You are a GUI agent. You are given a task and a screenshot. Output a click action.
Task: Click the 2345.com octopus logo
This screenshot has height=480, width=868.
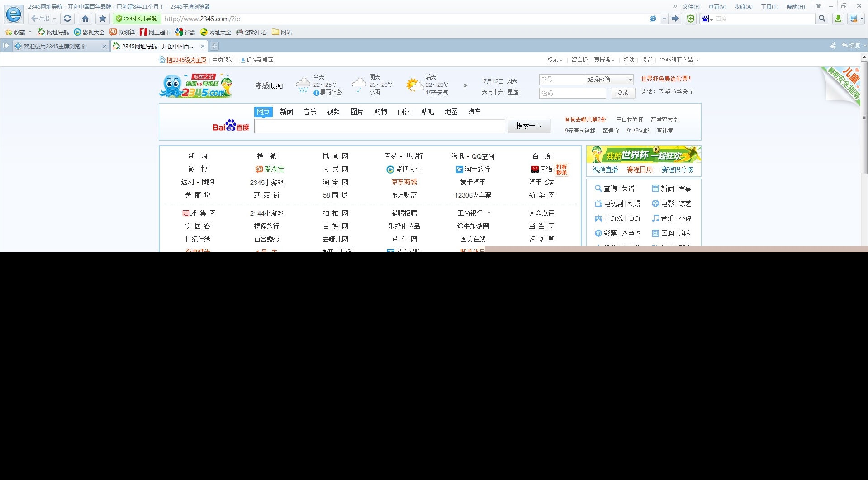195,85
